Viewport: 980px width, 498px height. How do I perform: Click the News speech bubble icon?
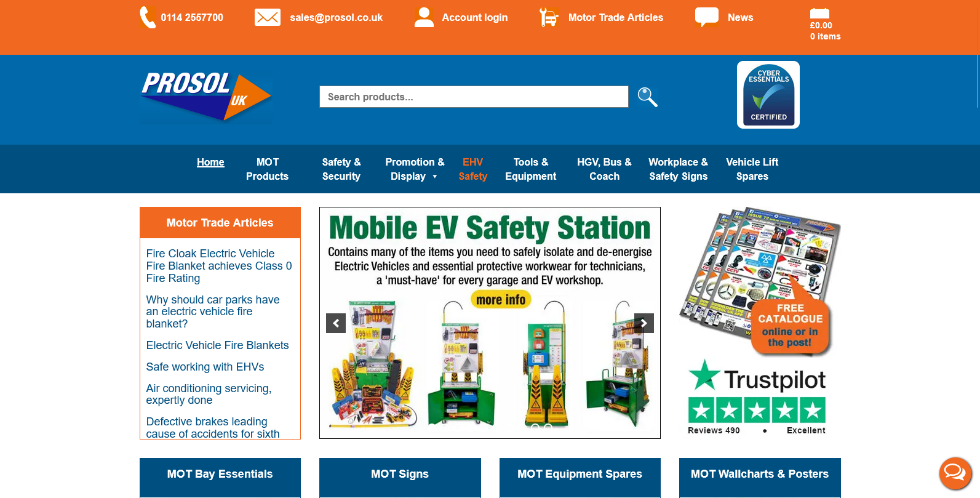[707, 17]
